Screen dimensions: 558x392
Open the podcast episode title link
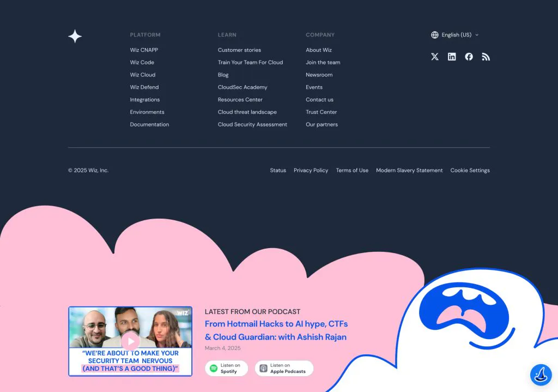click(276, 330)
